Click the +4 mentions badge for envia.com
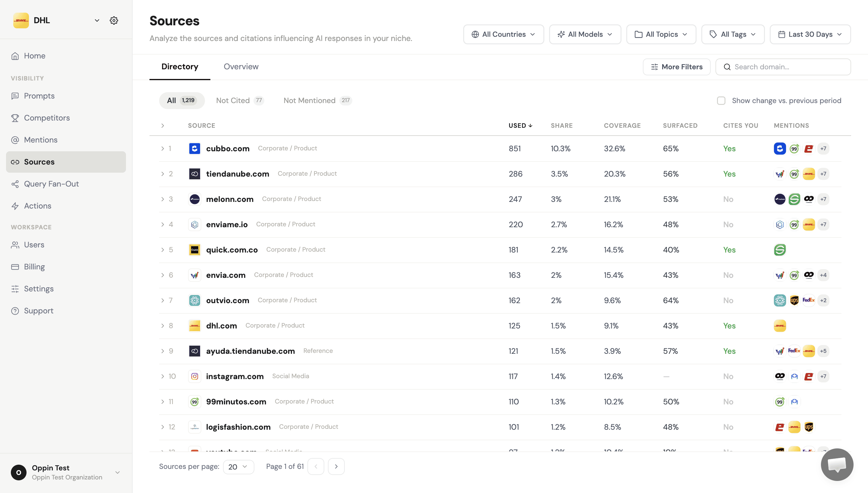 tap(823, 275)
